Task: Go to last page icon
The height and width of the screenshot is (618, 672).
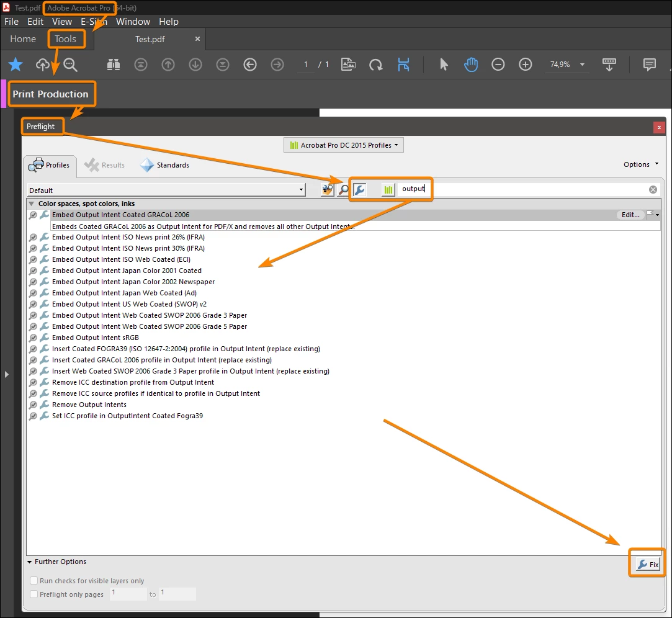Action: click(x=222, y=65)
